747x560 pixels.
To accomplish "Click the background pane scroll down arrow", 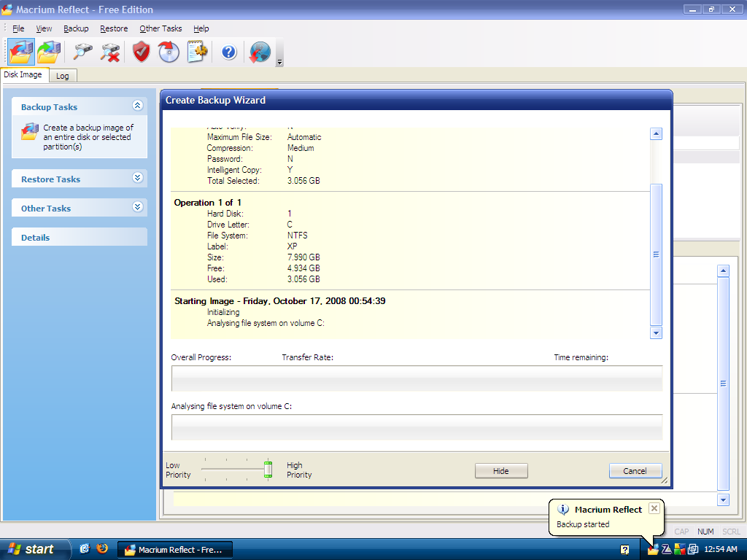I will [x=723, y=499].
